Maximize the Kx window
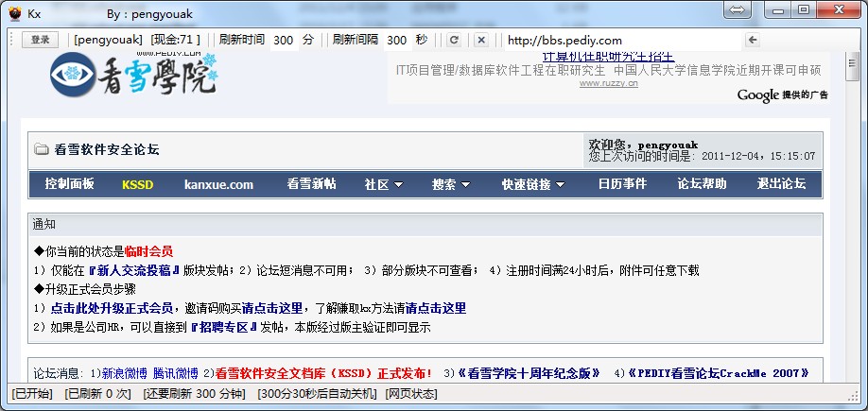The height and width of the screenshot is (411, 868). click(x=803, y=9)
